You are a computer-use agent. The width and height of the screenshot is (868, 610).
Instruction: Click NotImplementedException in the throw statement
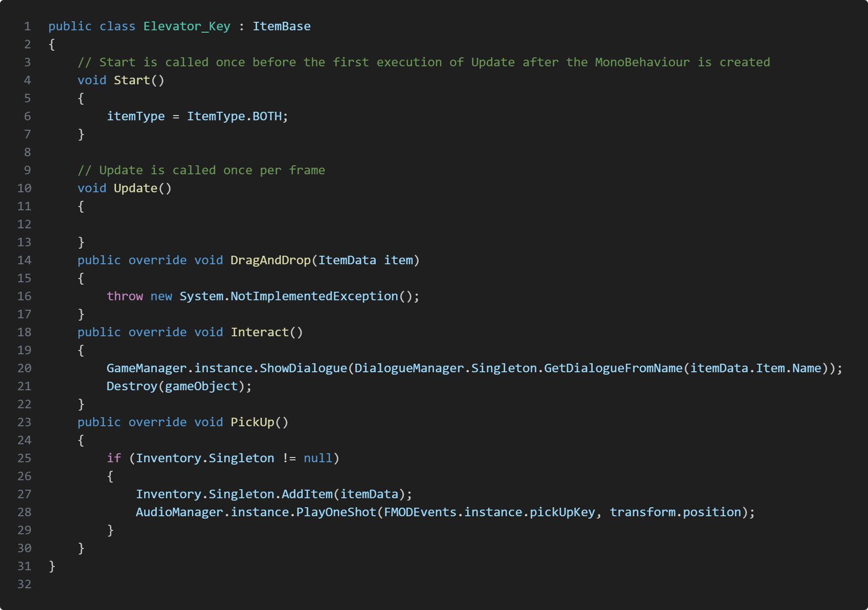tap(314, 296)
